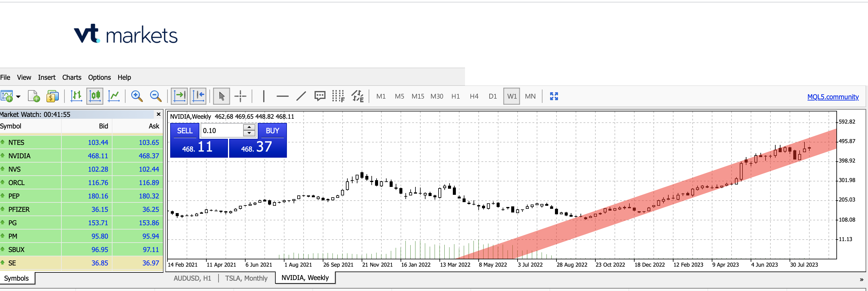Set timeframe to MN monthly

(x=530, y=96)
